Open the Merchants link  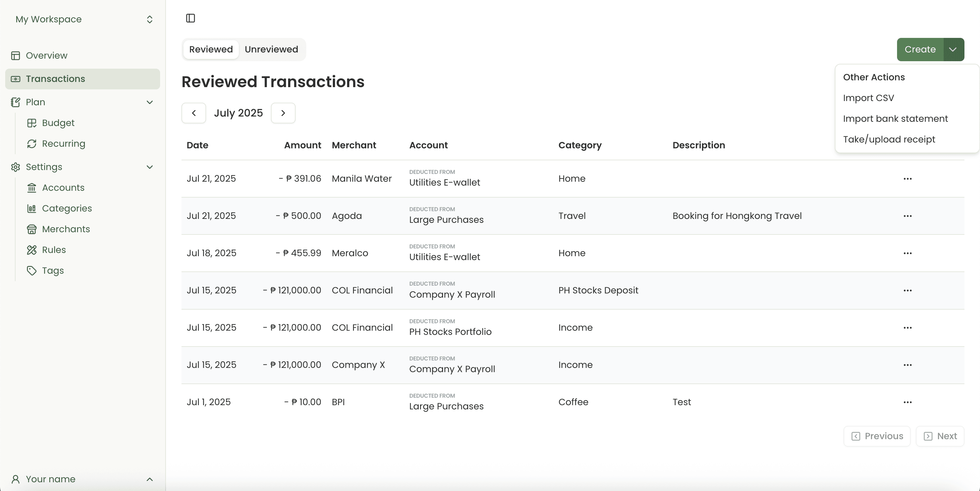66,229
